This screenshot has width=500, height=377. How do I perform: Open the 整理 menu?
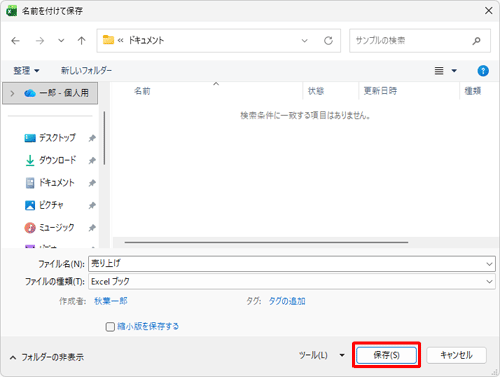tap(26, 71)
